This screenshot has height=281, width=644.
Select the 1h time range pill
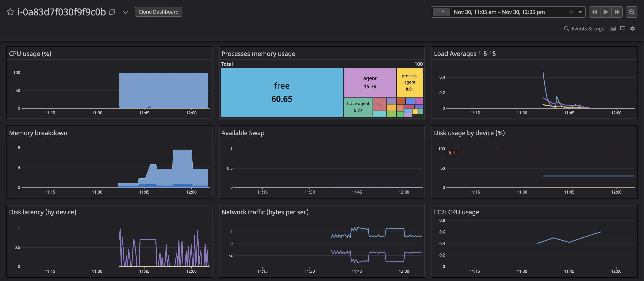(x=441, y=12)
